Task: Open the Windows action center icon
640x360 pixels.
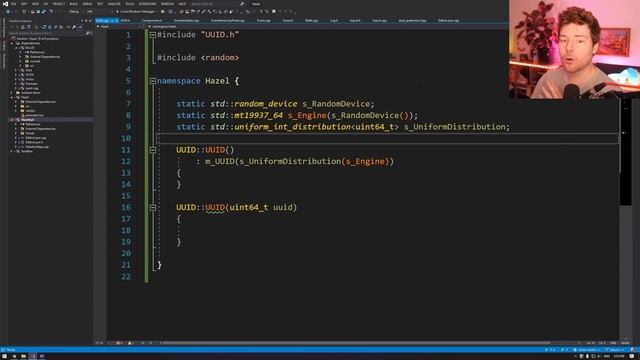Action: tap(632, 356)
